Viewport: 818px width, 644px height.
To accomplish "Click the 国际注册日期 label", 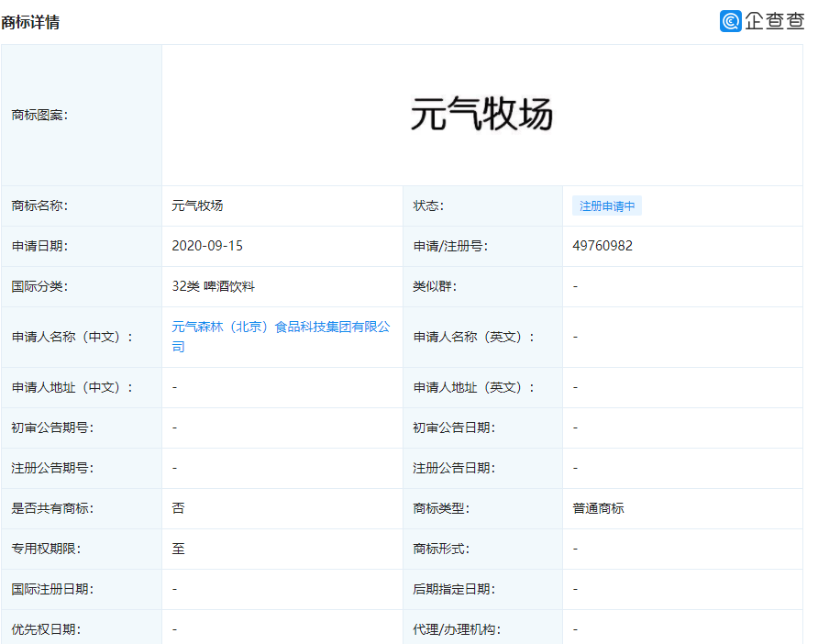I will [x=52, y=589].
